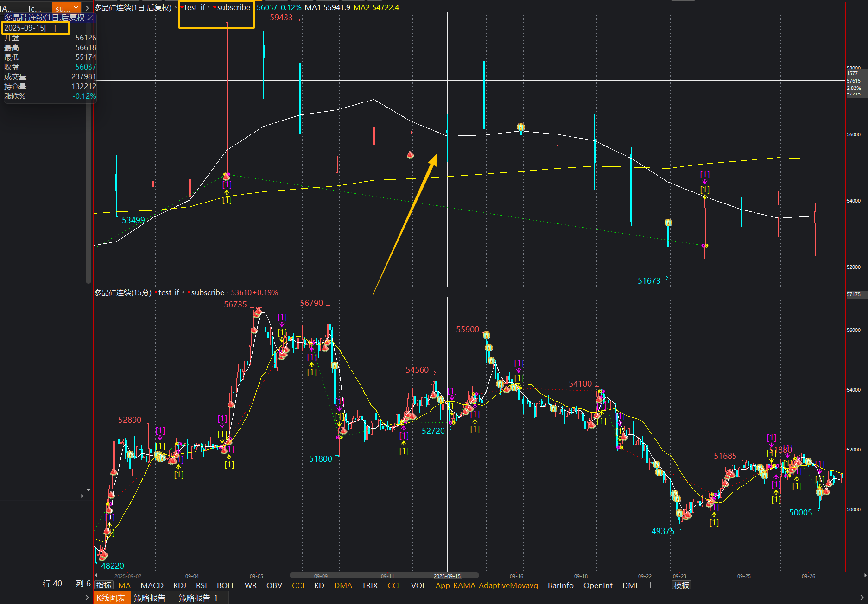Viewport: 868px width, 604px height.
Task: Remove subscribe from the 15-minute chart
Action: coord(228,292)
